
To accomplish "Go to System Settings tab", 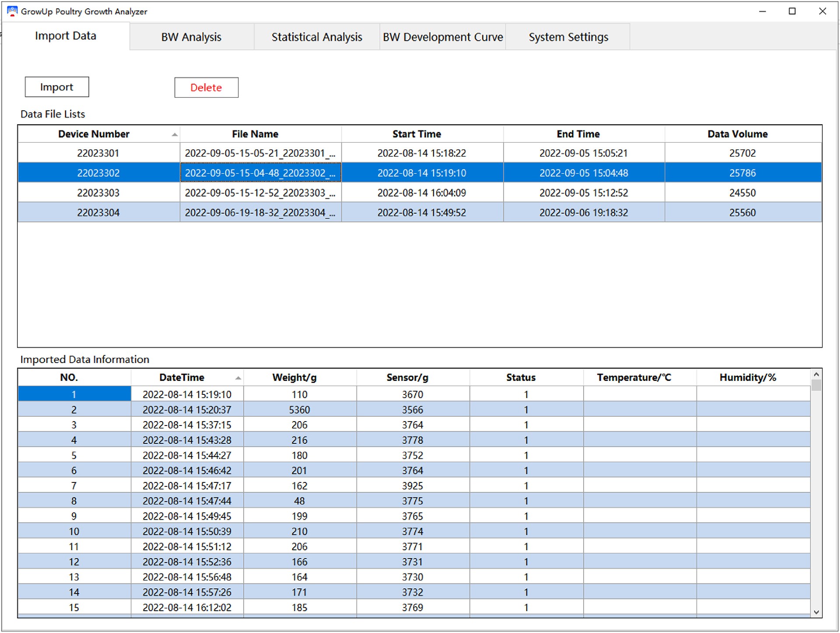I will point(568,37).
